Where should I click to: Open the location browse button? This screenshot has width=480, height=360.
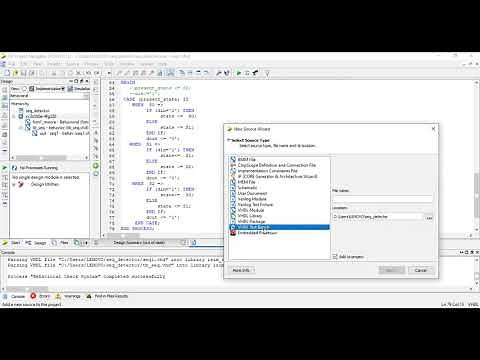tap(429, 218)
